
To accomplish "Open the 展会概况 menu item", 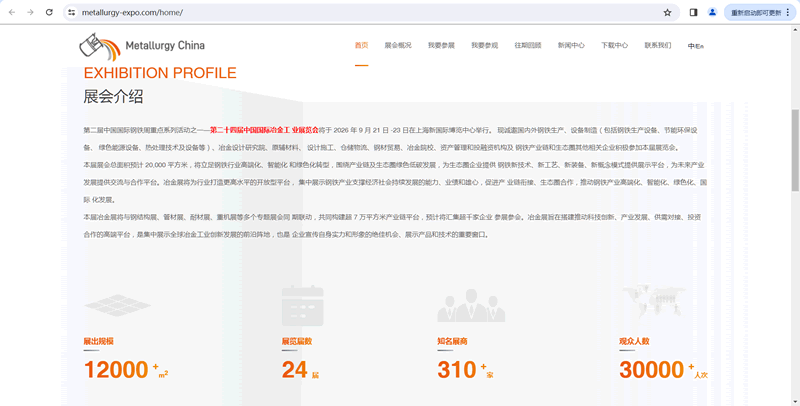I will (x=398, y=46).
